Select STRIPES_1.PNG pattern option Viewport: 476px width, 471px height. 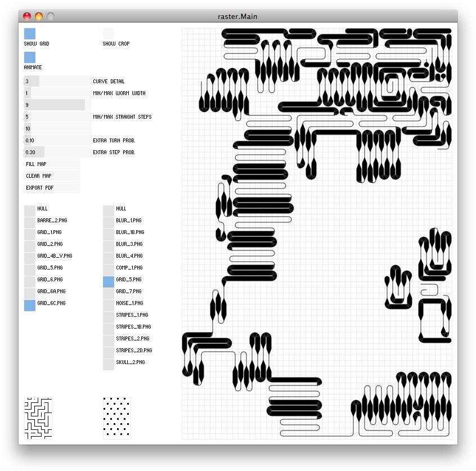click(x=109, y=316)
